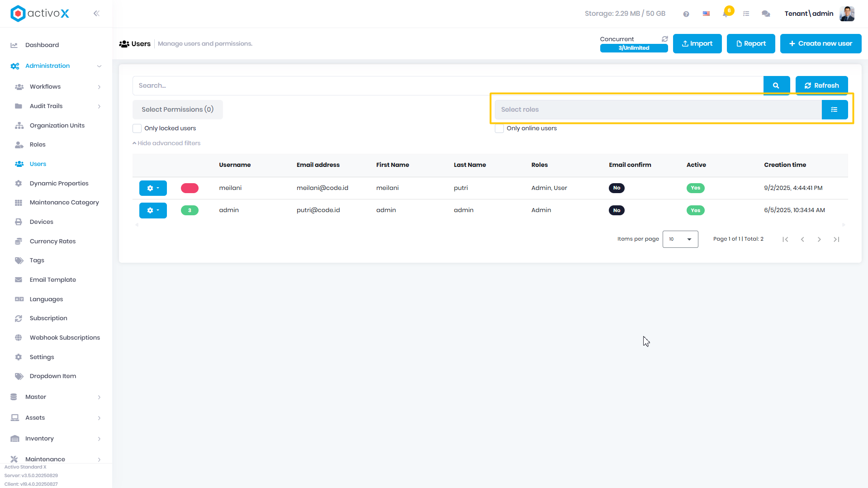Go to next page of users
Viewport: 868px width, 488px height.
[x=819, y=239]
